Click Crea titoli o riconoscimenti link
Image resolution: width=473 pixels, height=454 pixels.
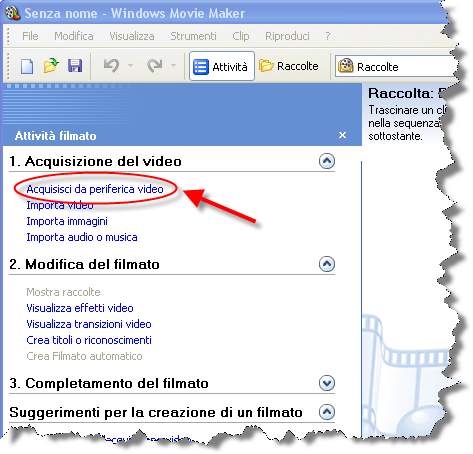point(89,340)
